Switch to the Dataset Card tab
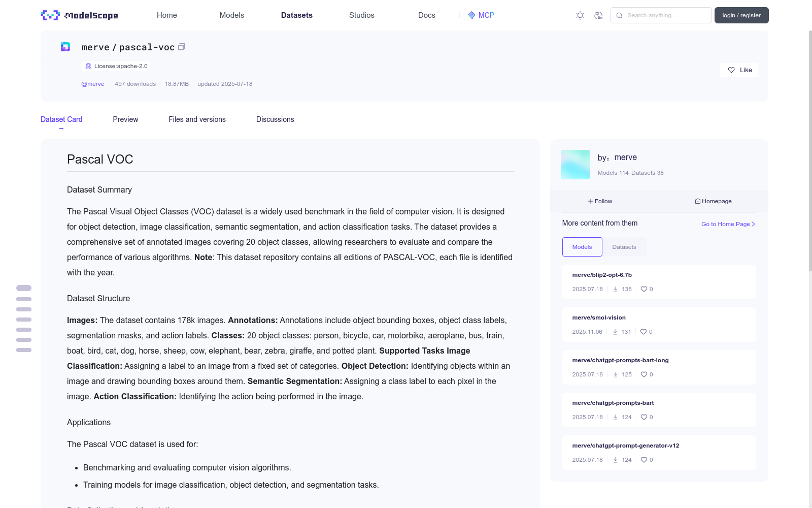 [61, 119]
